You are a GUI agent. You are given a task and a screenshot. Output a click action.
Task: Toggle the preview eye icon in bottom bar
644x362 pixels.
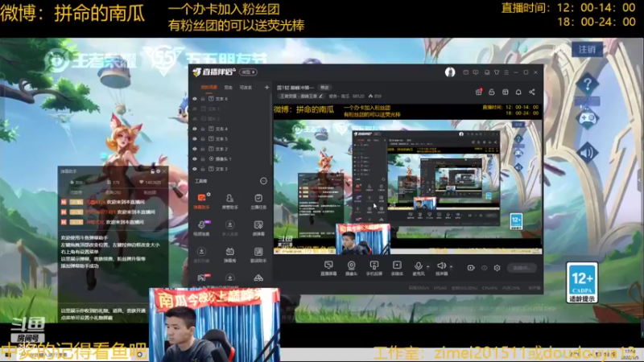485,268
